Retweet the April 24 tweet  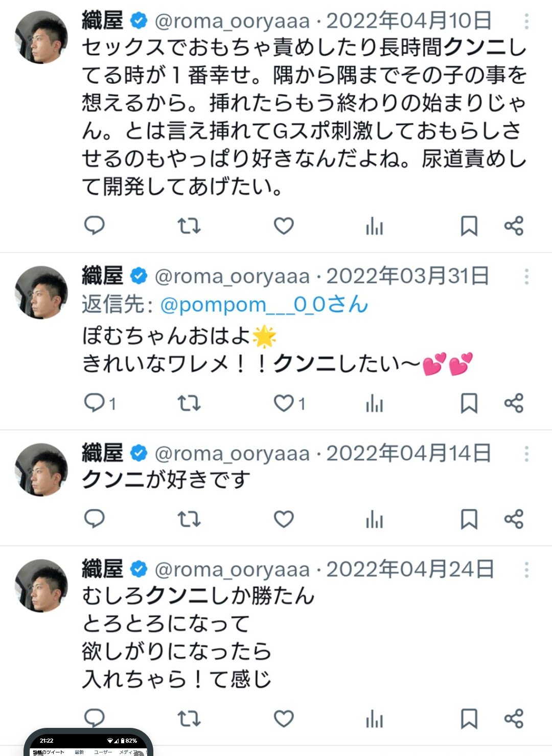[x=189, y=719]
